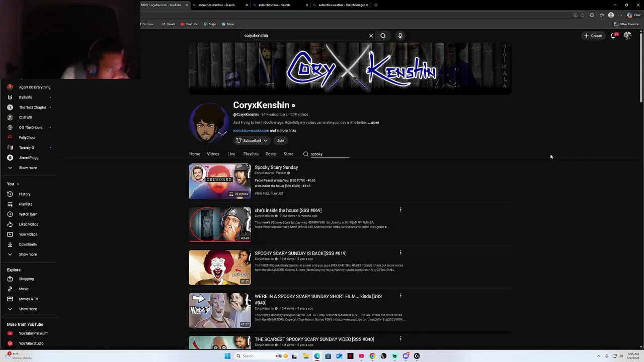Open the channel Videos tab
The image size is (644, 362).
point(213,154)
